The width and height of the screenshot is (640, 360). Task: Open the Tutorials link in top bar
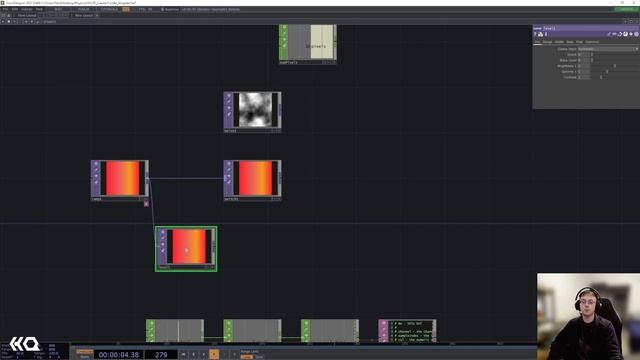click(109, 9)
